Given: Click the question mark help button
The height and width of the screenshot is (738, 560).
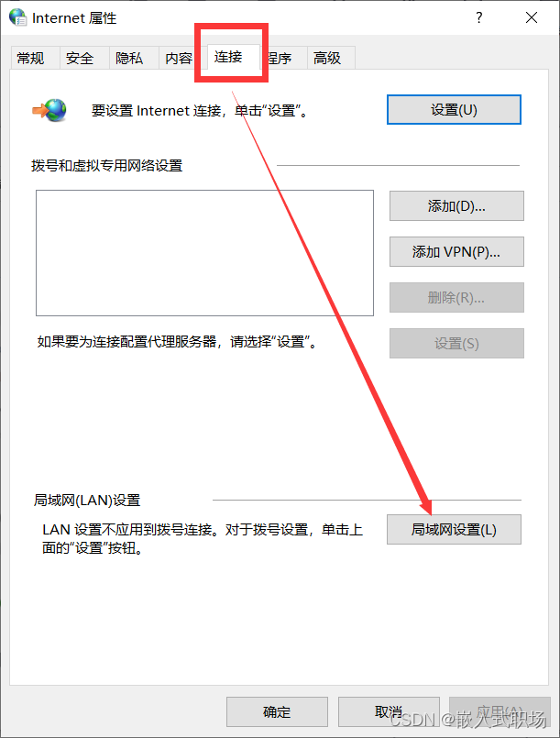Looking at the screenshot, I should [478, 18].
